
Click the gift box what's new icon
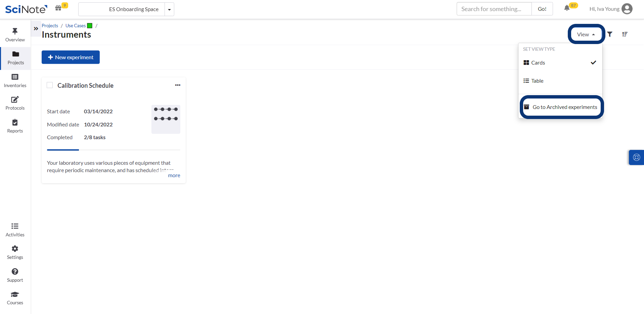click(x=58, y=8)
